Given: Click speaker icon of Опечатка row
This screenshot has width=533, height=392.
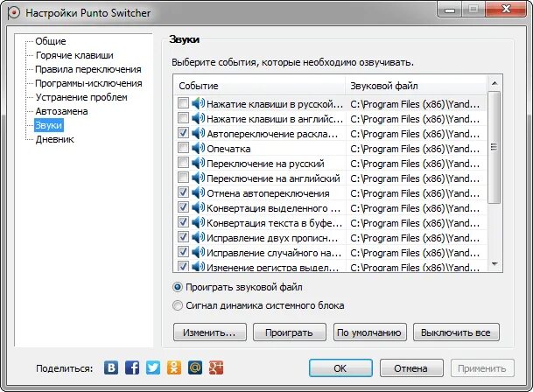Looking at the screenshot, I should 198,148.
